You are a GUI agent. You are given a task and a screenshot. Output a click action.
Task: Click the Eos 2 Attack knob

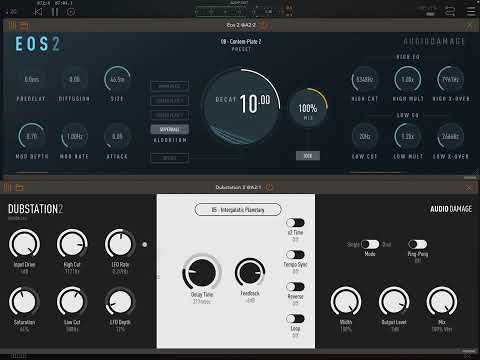(x=117, y=136)
